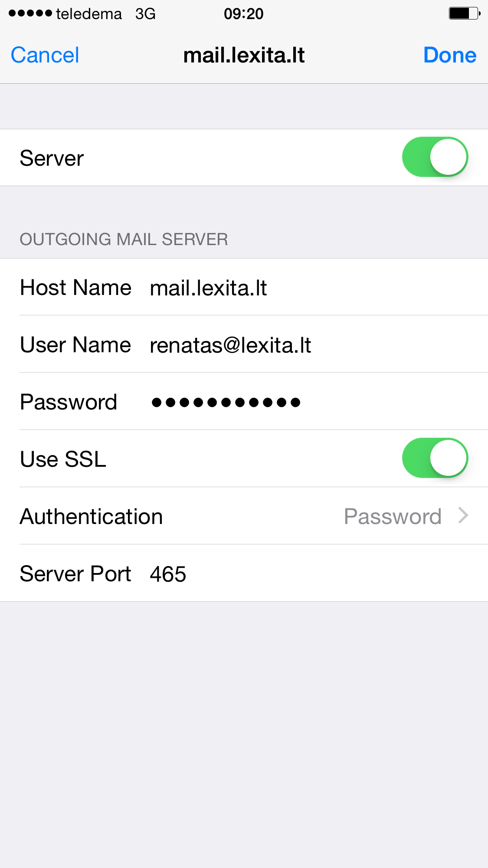Tap Done to save server settings
Viewport: 488px width, 868px height.
click(x=450, y=55)
